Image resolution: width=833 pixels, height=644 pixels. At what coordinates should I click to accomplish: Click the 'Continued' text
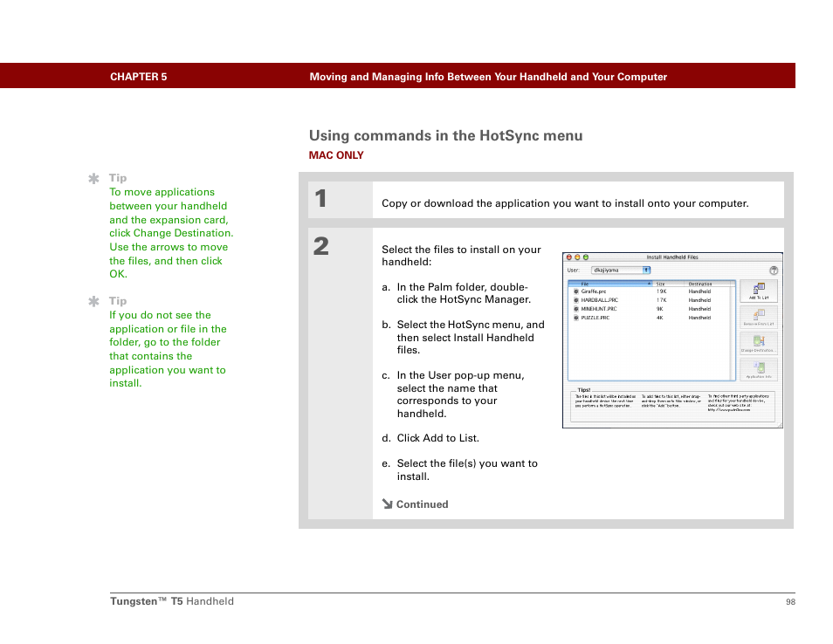pyautogui.click(x=423, y=504)
